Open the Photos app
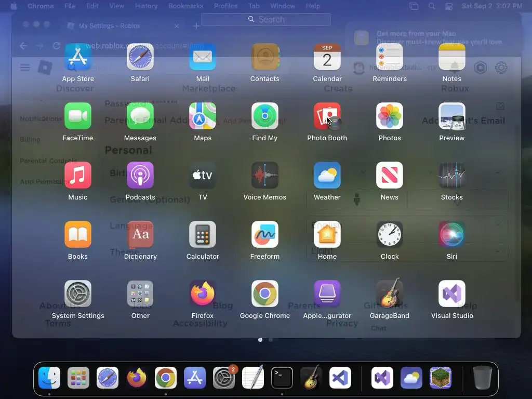This screenshot has height=399, width=532. (x=390, y=116)
